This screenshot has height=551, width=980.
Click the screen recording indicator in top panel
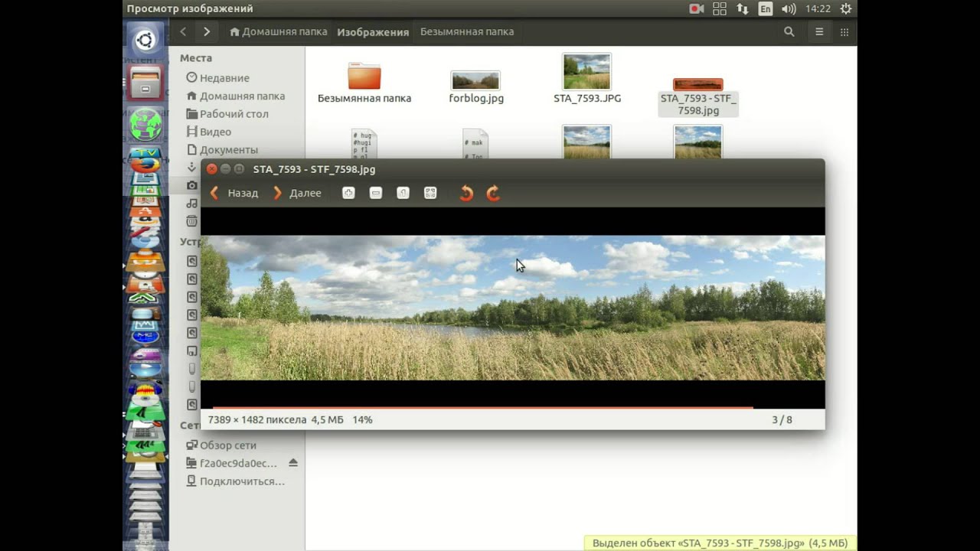[x=696, y=9]
